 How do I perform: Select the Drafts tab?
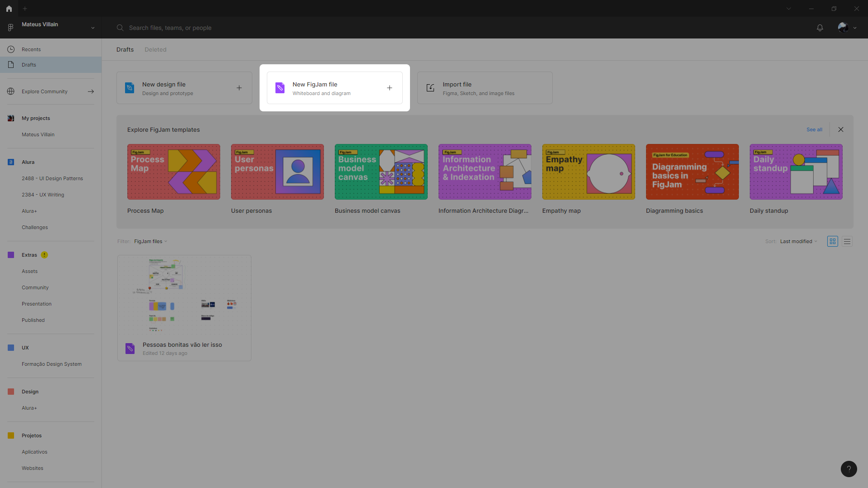tap(125, 50)
